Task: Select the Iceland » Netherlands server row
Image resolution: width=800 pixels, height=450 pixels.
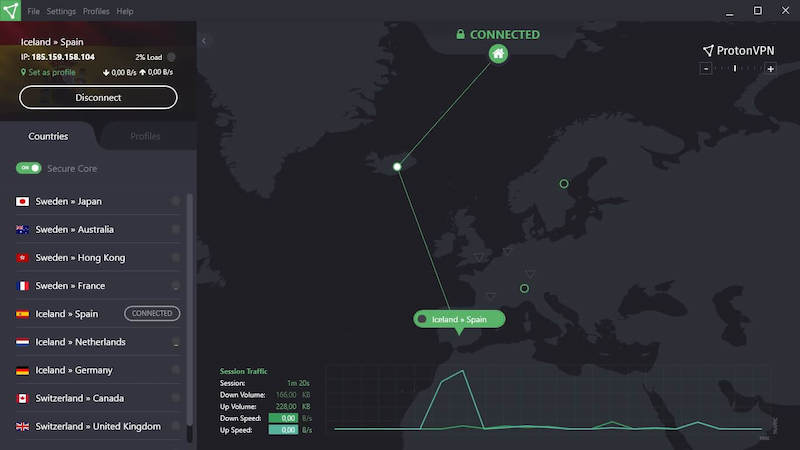Action: tap(98, 342)
